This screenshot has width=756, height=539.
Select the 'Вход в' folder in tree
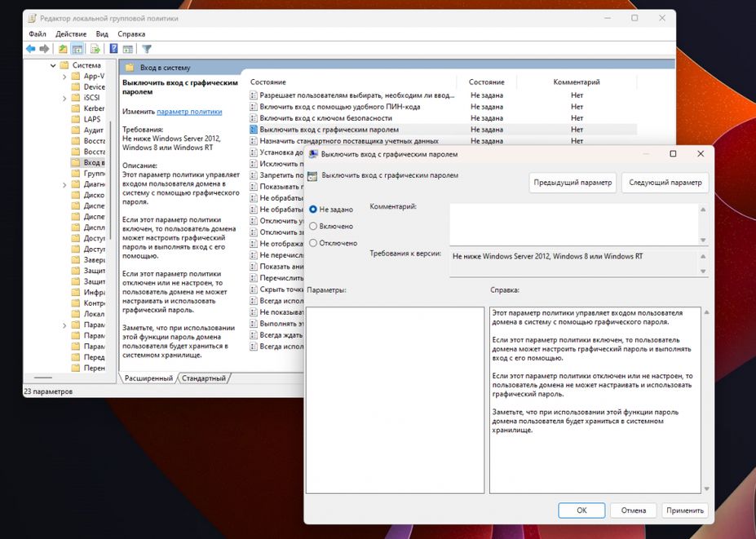(x=88, y=162)
